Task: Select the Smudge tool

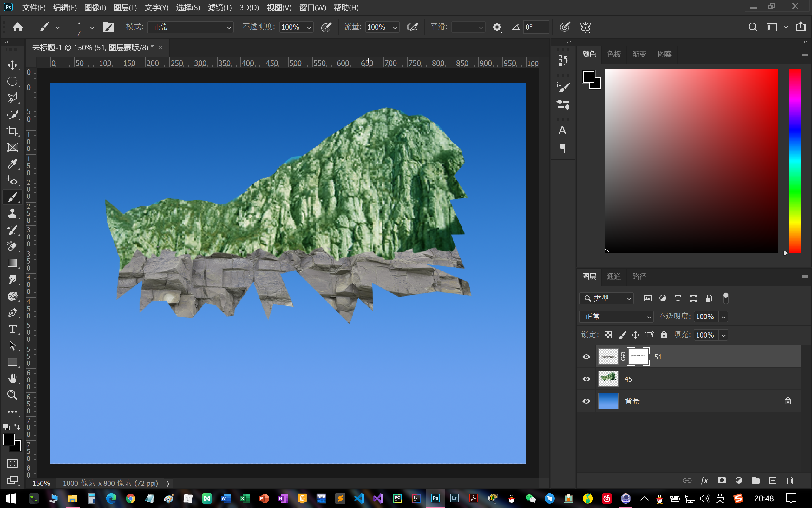Action: pos(12,279)
